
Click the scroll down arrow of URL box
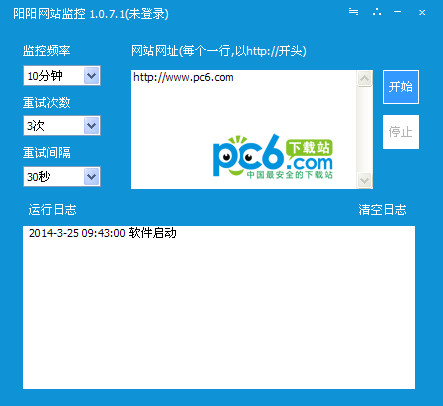click(x=364, y=180)
